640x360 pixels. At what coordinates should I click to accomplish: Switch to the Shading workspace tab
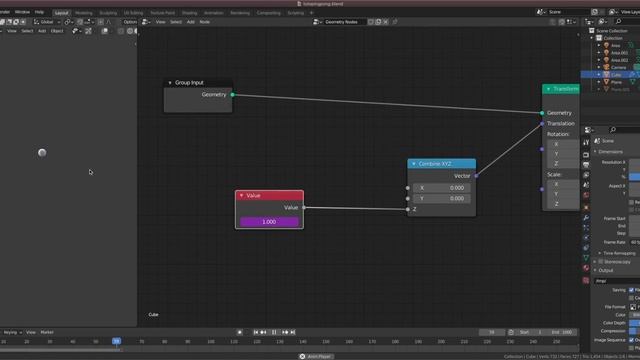[x=189, y=13]
